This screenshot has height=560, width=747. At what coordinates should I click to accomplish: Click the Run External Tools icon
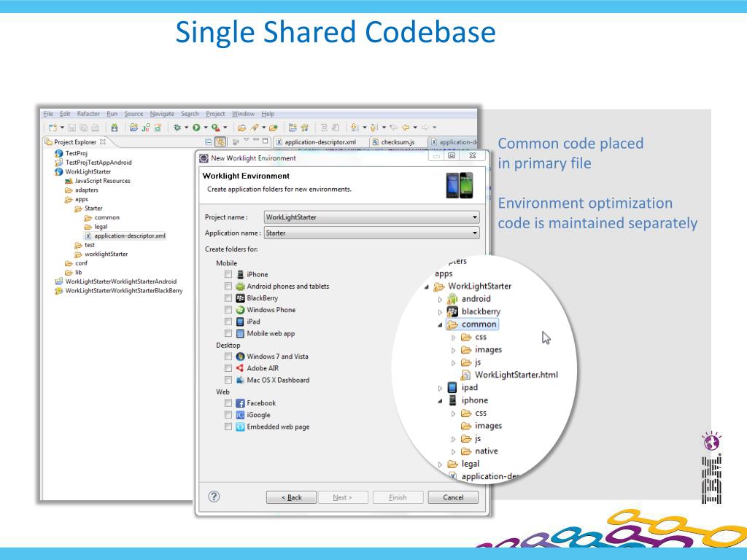tap(216, 128)
